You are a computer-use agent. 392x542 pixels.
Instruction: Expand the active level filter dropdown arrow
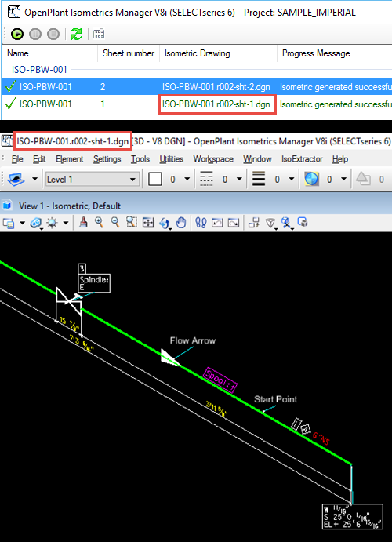(x=34, y=179)
